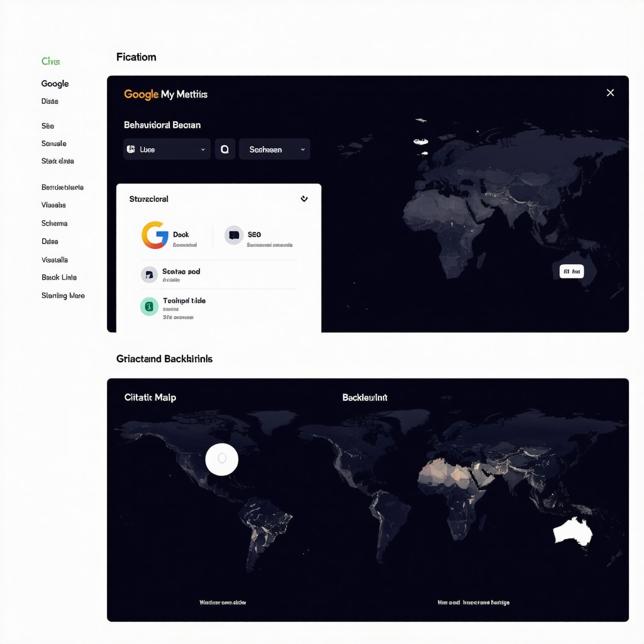
Task: Open the Scehaen dropdown
Action: 274,149
